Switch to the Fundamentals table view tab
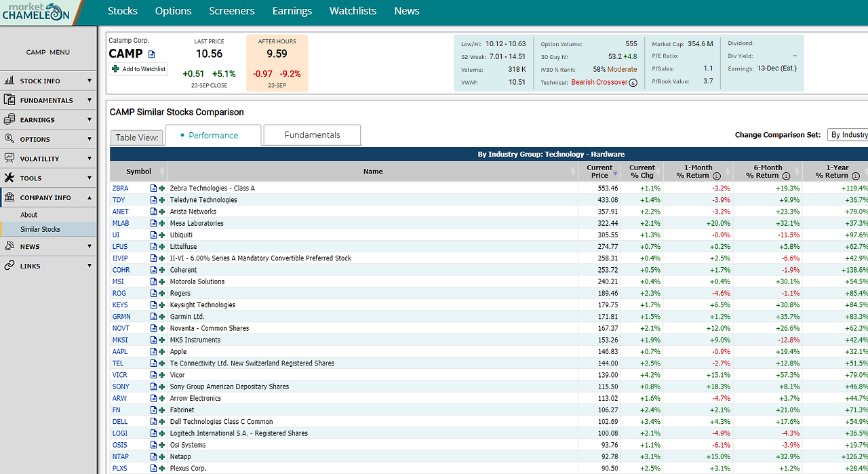 click(x=312, y=135)
